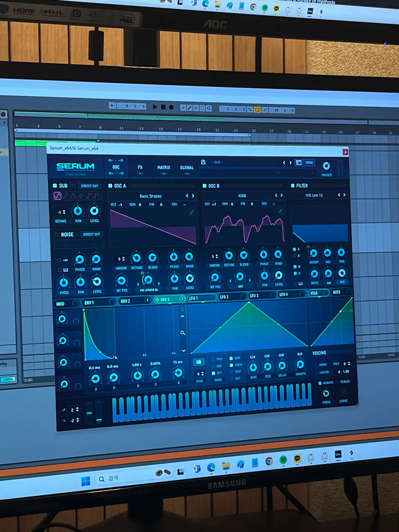Enable the NOISE oscillator checkbox
The image size is (399, 532).
[x=57, y=234]
